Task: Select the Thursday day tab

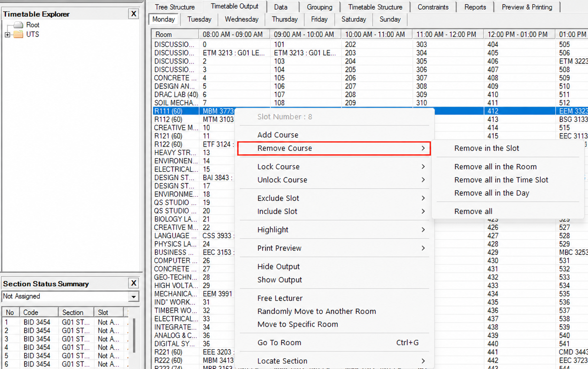Action: (285, 19)
